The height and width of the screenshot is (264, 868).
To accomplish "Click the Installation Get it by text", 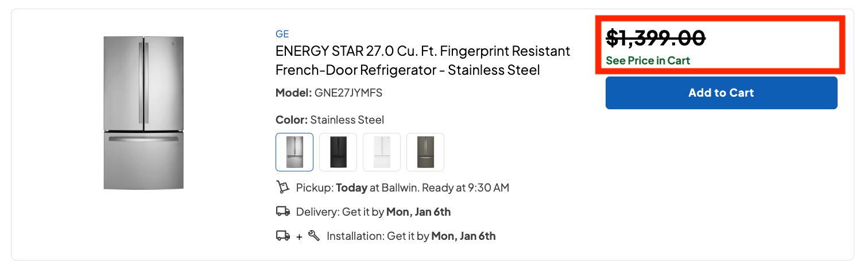I will [411, 236].
